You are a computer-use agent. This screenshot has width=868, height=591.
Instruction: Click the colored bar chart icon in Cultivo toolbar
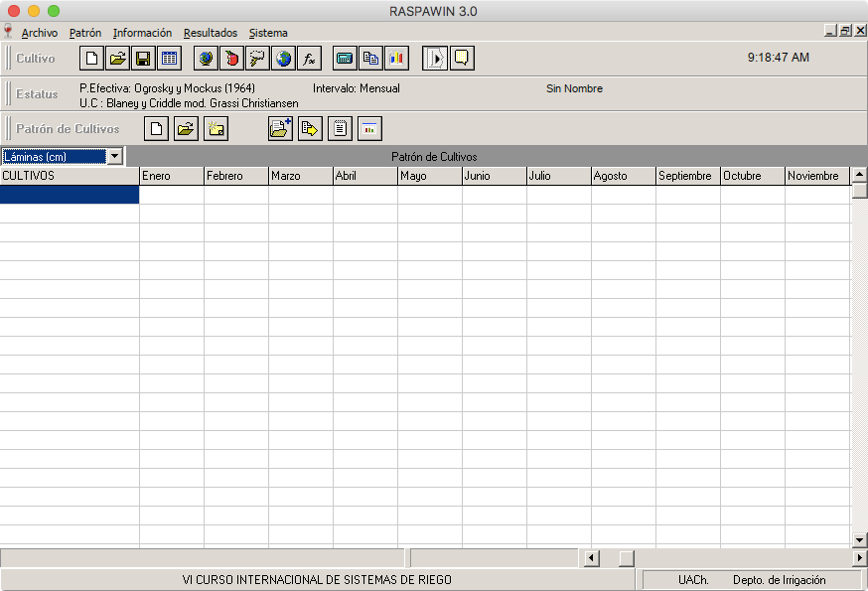[x=396, y=59]
